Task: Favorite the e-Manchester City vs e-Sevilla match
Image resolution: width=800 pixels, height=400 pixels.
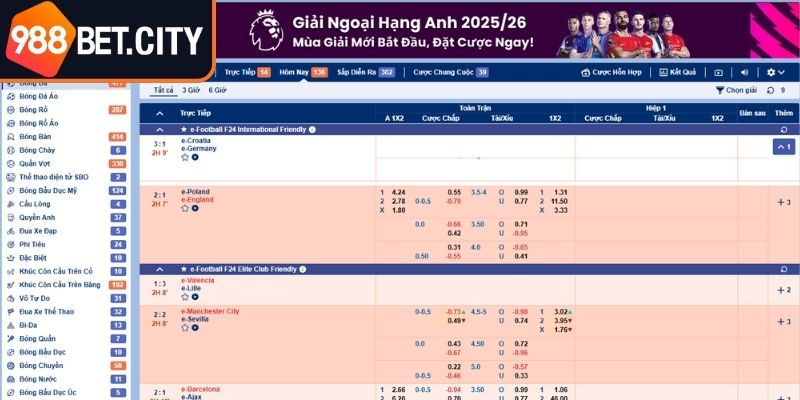Action: 185,328
